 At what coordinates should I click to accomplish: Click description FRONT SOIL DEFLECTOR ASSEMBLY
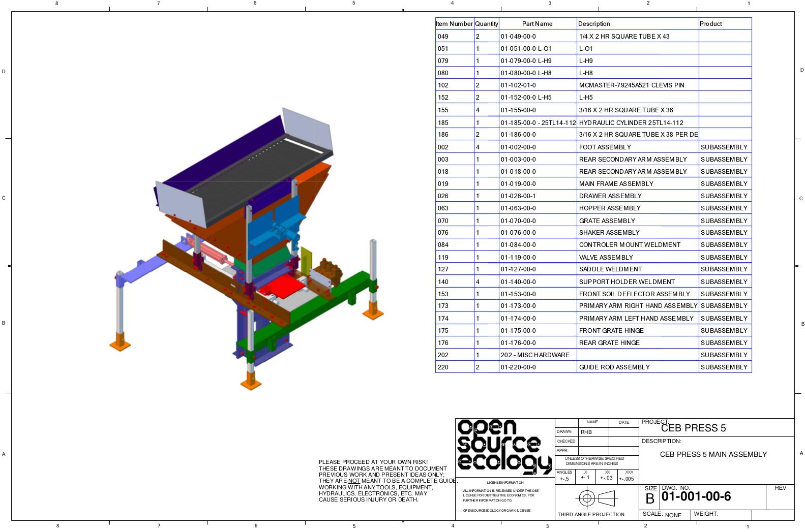pyautogui.click(x=635, y=294)
